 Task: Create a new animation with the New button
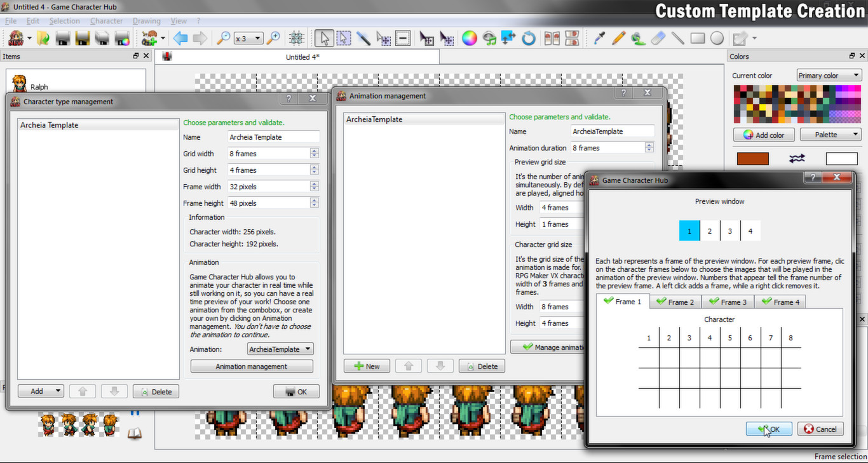(367, 366)
